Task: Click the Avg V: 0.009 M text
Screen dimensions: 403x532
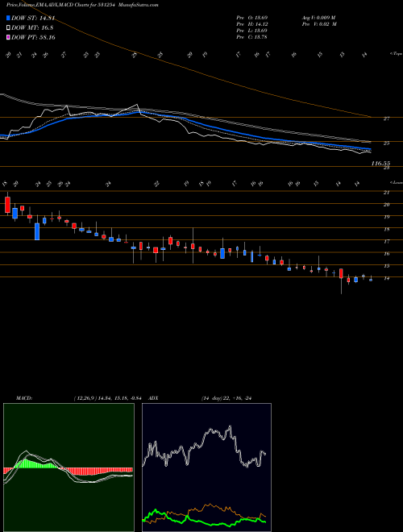Action: [318, 17]
